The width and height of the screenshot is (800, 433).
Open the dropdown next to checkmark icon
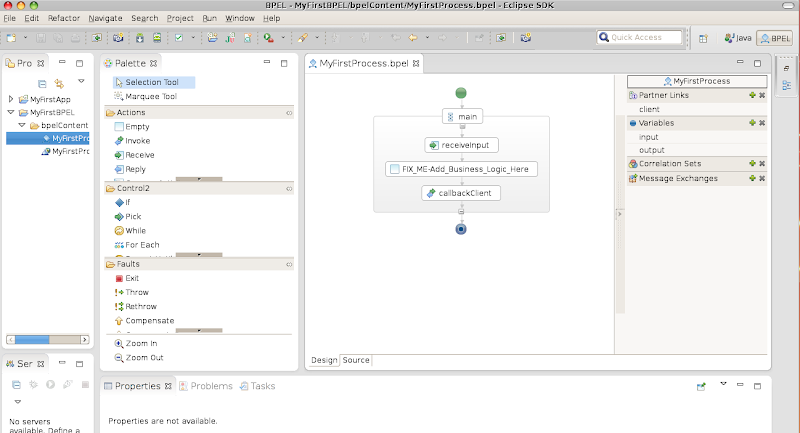click(193, 38)
